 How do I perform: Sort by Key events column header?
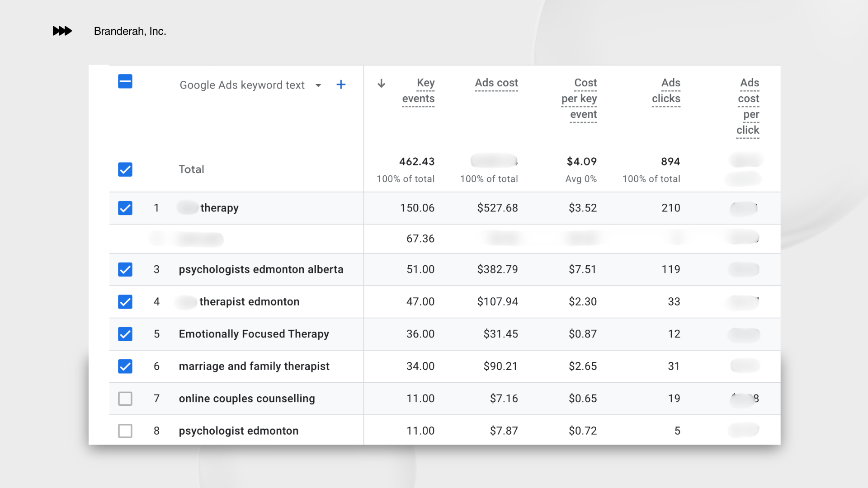418,91
